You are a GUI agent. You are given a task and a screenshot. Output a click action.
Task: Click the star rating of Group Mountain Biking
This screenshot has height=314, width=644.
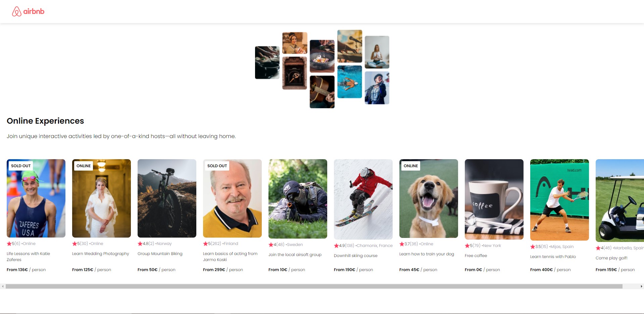(x=146, y=244)
